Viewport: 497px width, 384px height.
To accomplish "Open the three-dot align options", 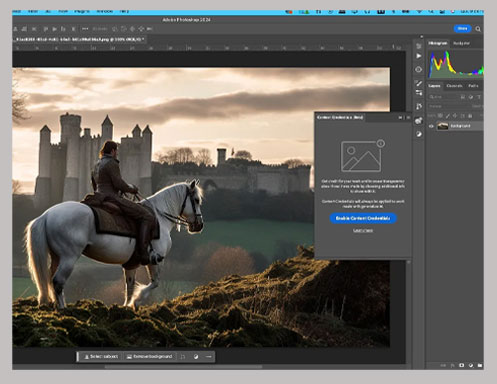I will tap(85, 29).
